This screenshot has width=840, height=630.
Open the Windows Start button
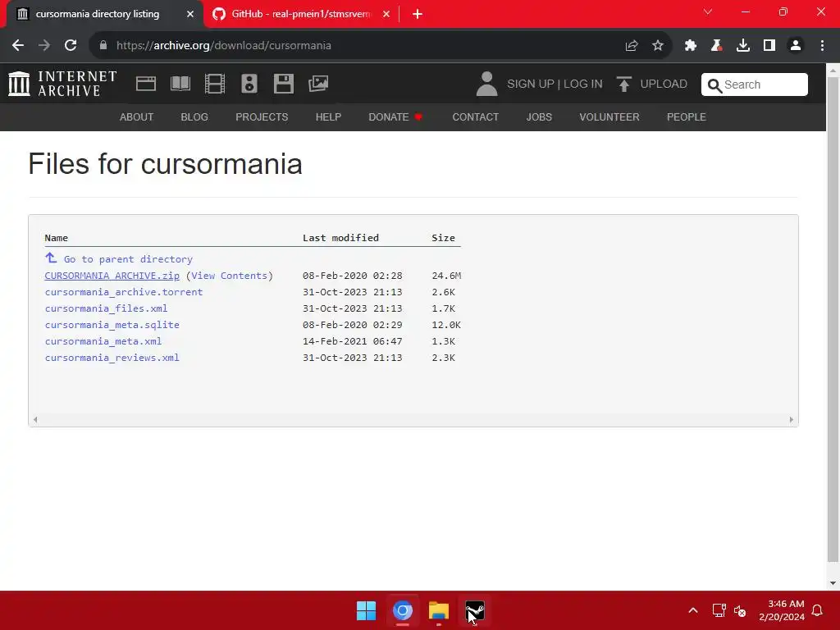[x=367, y=610]
